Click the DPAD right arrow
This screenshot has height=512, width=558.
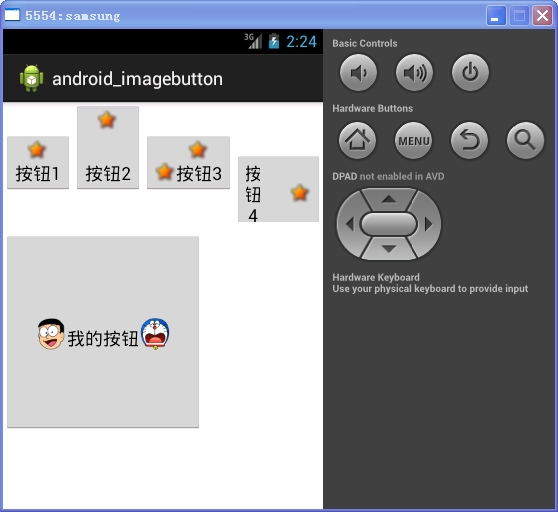428,224
